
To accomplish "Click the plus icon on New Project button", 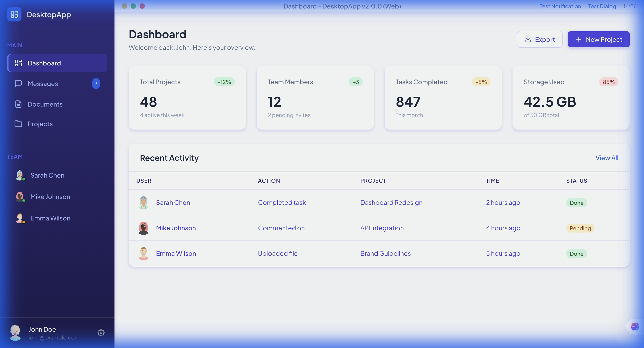I will coord(578,39).
